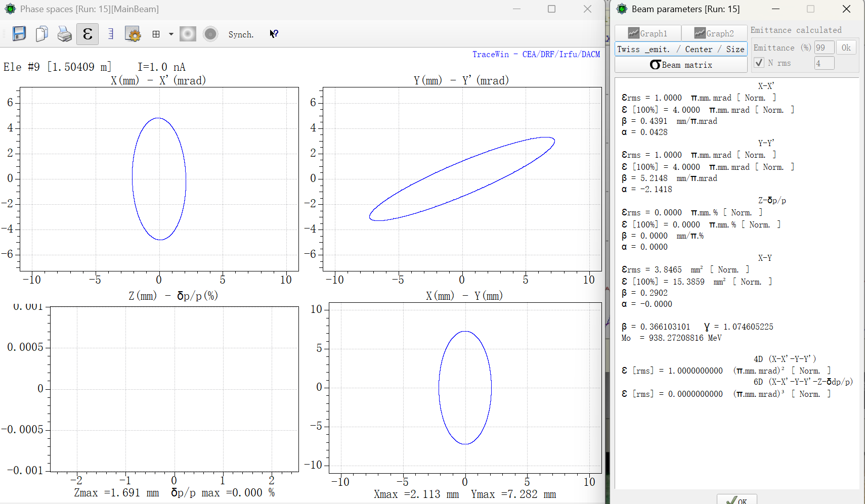Open the Graph1 view
Screen dimensions: 865x504
click(x=647, y=33)
